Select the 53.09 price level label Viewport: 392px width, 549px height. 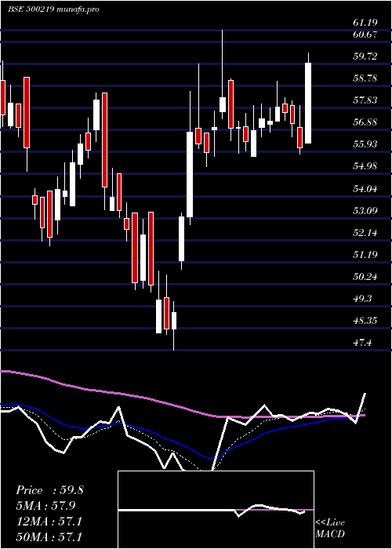click(365, 211)
